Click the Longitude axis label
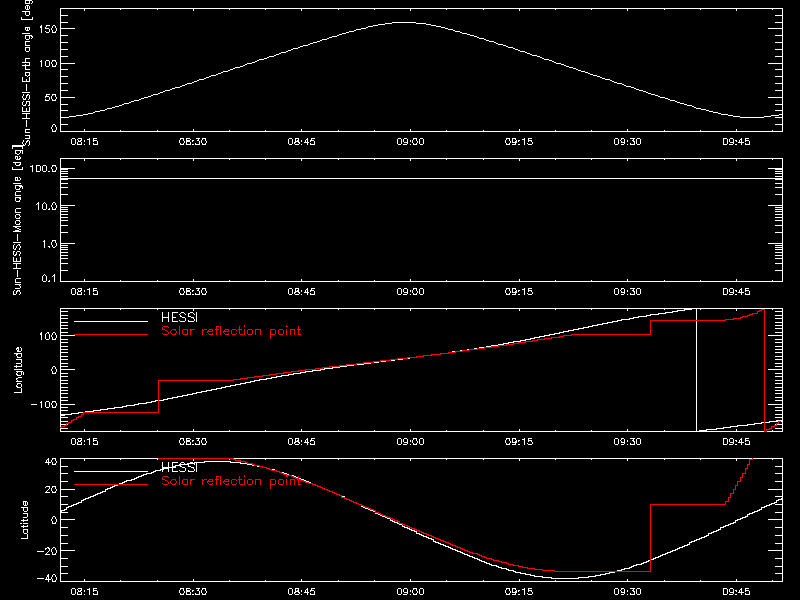800x600 pixels. pyautogui.click(x=18, y=370)
